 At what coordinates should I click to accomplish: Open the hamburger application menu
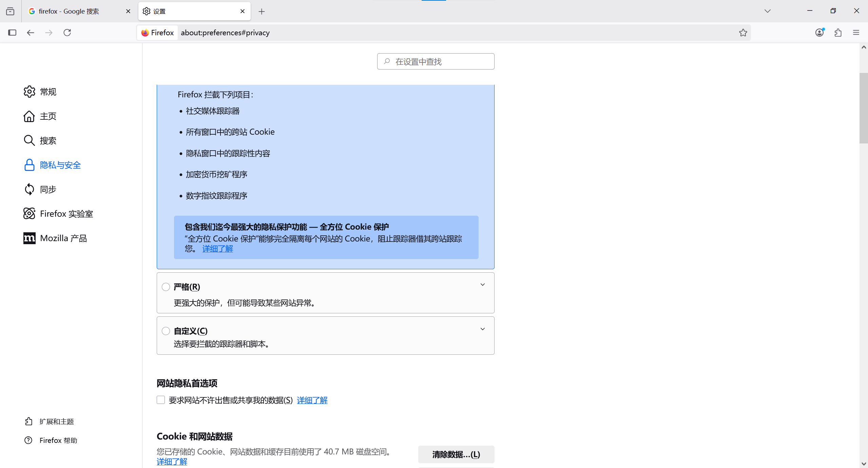(856, 33)
